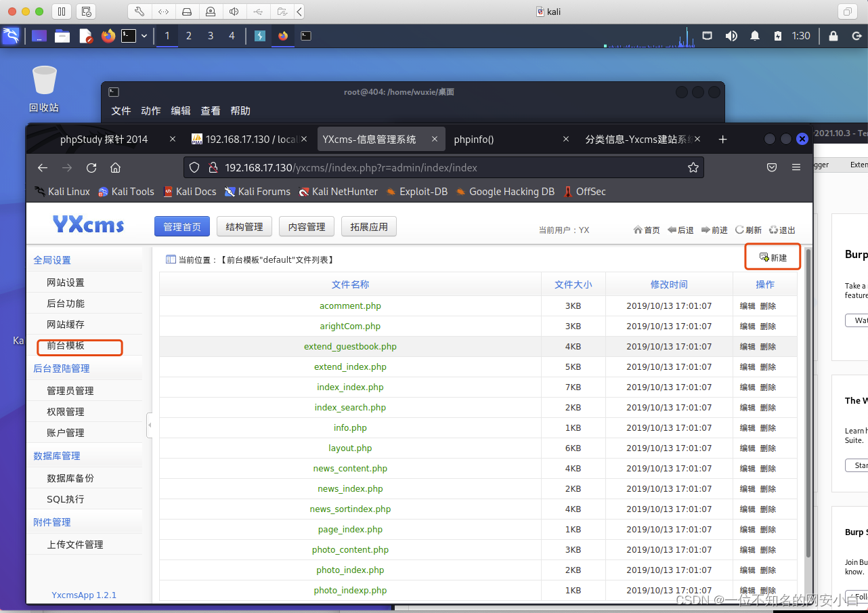This screenshot has width=868, height=613.
Task: Go to Firefox home page icon
Action: pos(116,167)
